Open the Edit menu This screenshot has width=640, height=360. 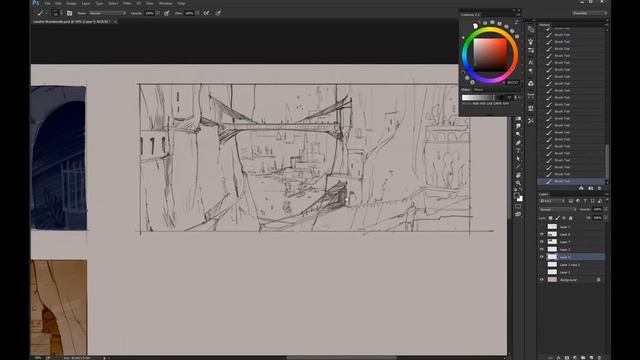coord(58,3)
